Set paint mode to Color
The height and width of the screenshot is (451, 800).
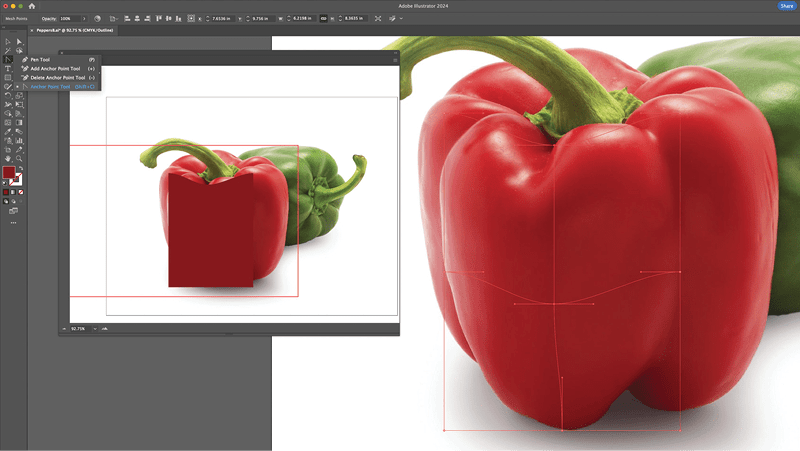click(x=6, y=192)
